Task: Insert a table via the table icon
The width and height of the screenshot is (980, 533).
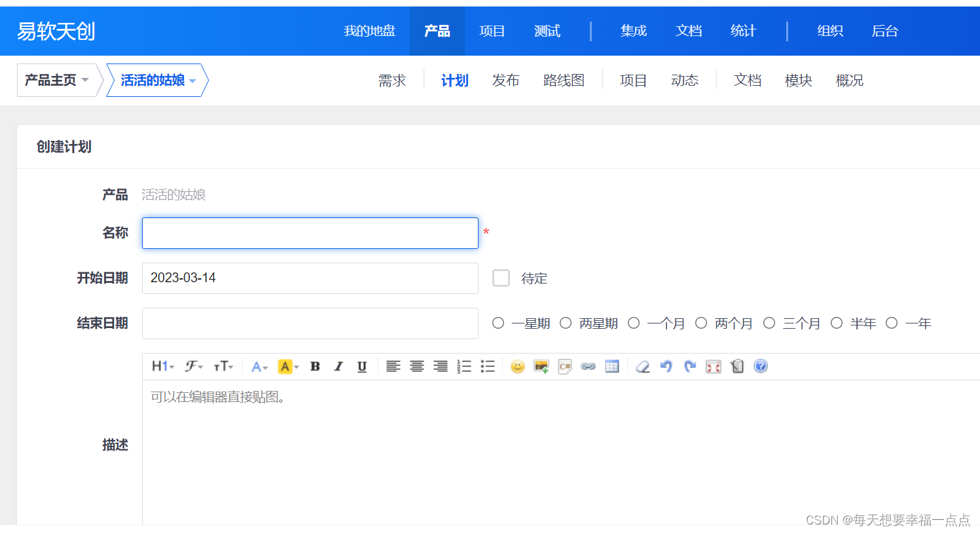Action: point(612,367)
